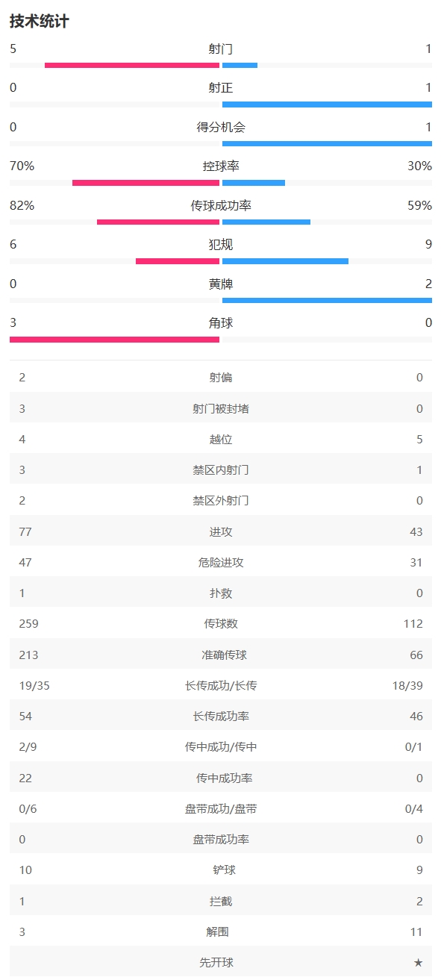This screenshot has width=441, height=980.
Task: Click the pink 控球率 70% bar
Action: click(146, 183)
